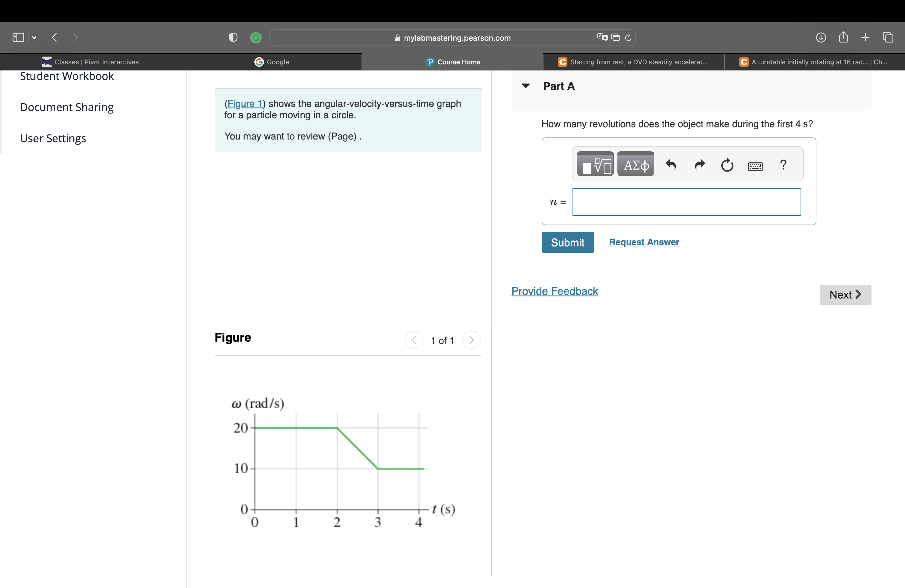
Task: Open the Figure 1 link
Action: pyautogui.click(x=245, y=104)
